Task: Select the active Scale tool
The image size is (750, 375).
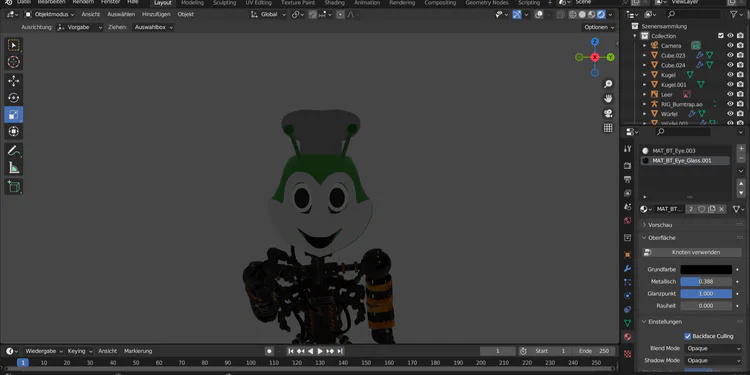Action: (x=13, y=114)
